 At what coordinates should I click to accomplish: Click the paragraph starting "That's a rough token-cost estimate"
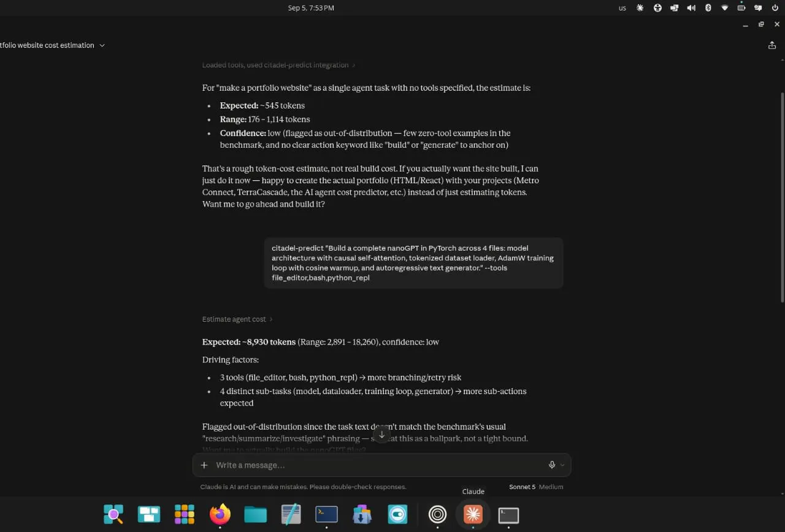(x=371, y=186)
